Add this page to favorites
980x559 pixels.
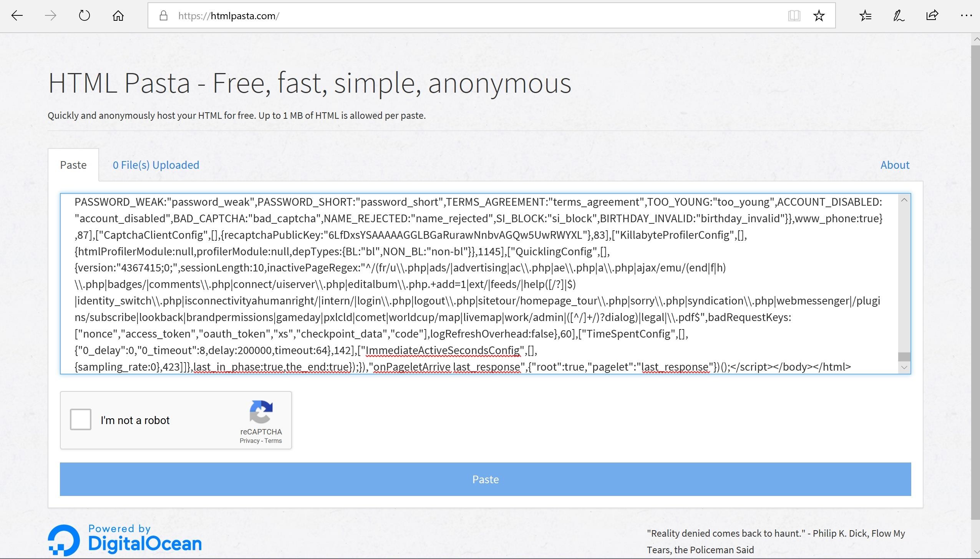[x=819, y=16]
